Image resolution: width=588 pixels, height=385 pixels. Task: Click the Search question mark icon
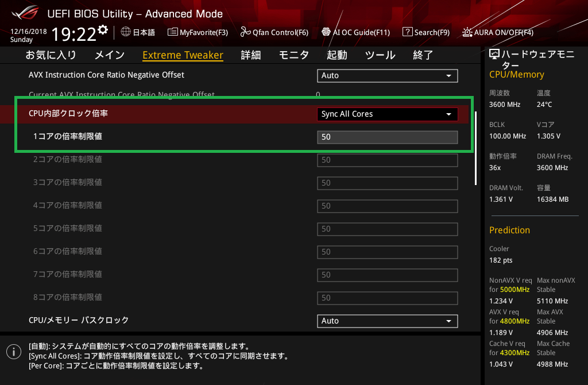click(407, 32)
